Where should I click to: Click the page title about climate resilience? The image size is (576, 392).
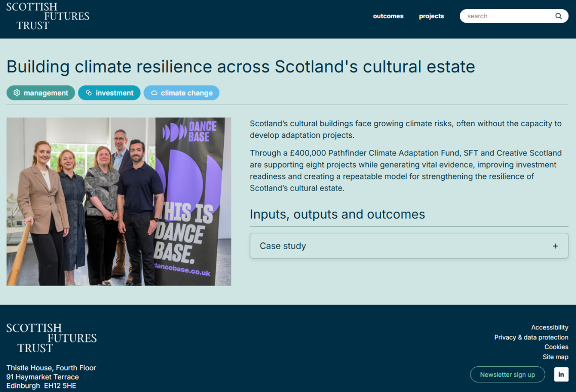coord(241,67)
